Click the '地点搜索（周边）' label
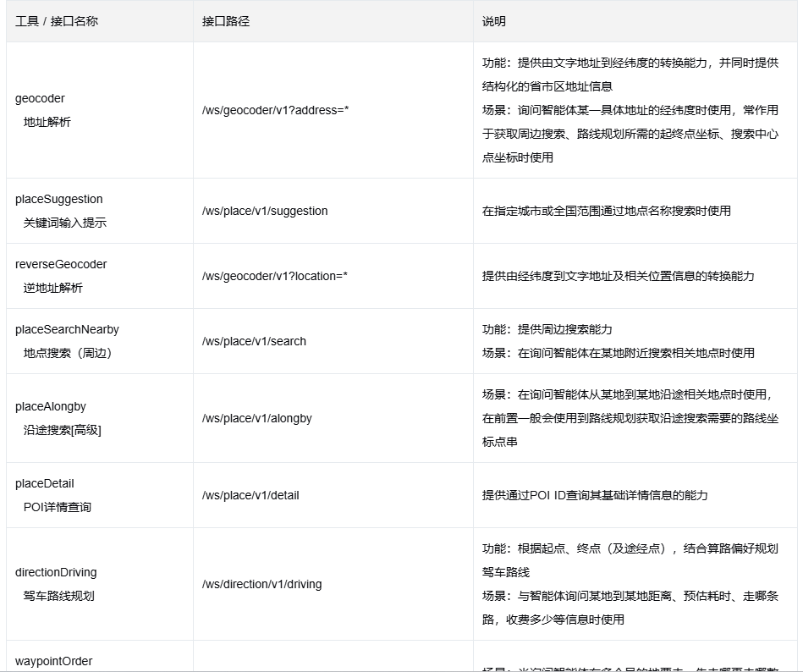Screen dimensions: 803x672 68,353
